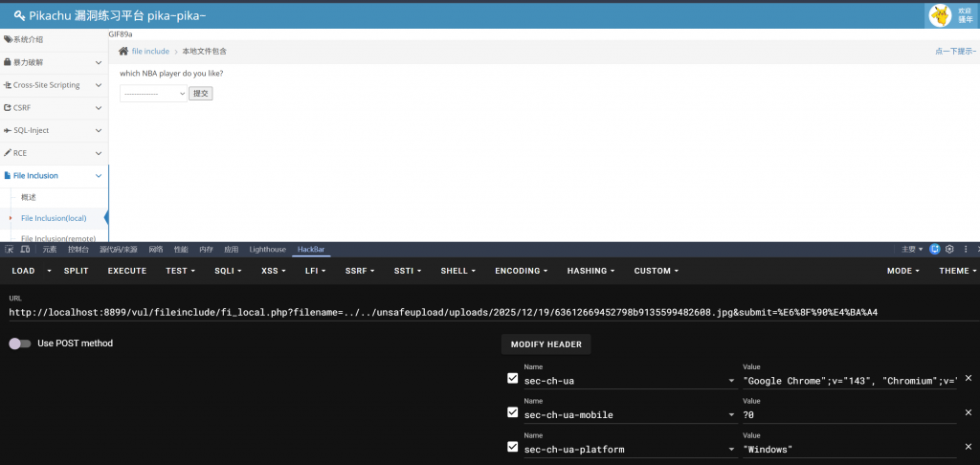Open the sec-ch-ua-platform name dropdown
The image size is (980, 465).
(x=732, y=450)
